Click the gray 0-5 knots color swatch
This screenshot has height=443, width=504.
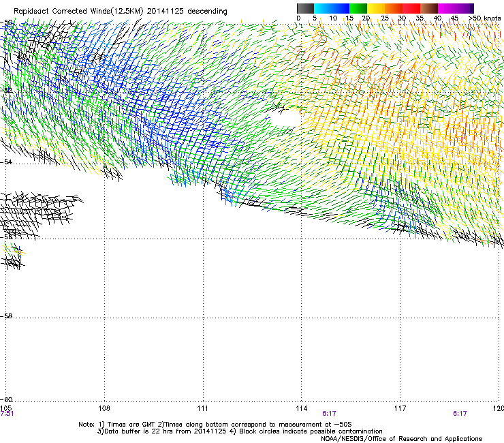click(x=305, y=8)
